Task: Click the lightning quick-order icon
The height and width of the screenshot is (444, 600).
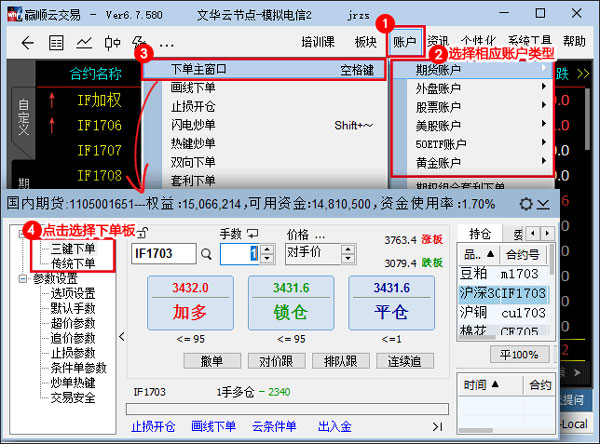Action: pos(138,41)
